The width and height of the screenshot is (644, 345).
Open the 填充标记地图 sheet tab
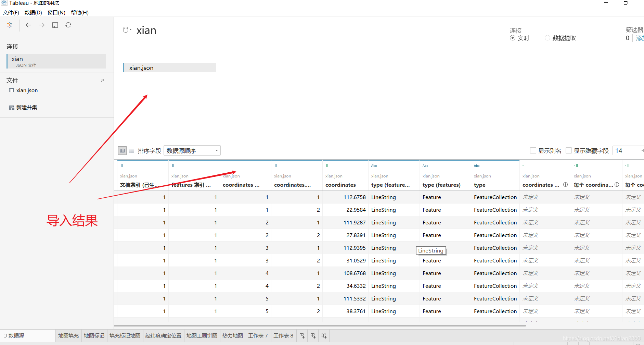(x=125, y=336)
